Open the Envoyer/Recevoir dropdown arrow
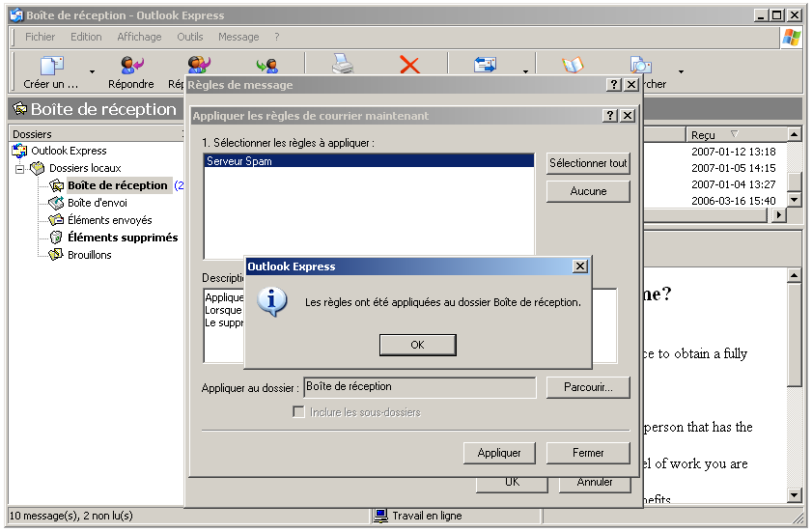Screen dimensions: 812x532 pos(525,71)
